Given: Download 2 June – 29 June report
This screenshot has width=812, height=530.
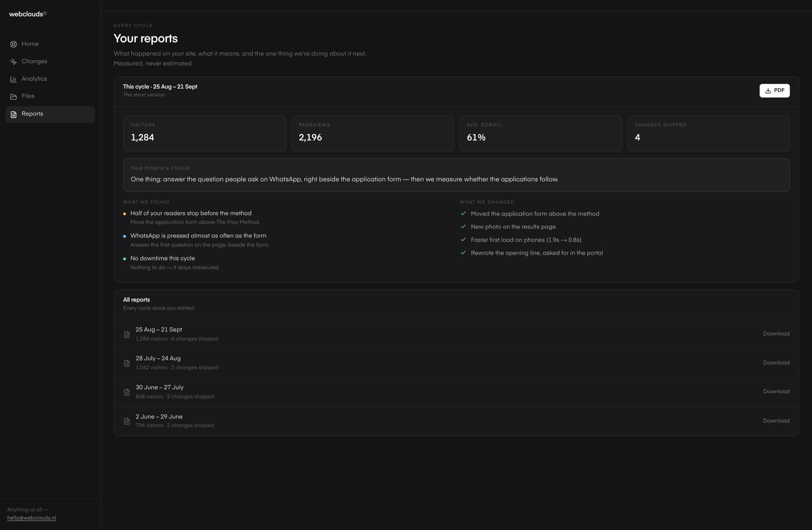Looking at the screenshot, I should click(776, 421).
